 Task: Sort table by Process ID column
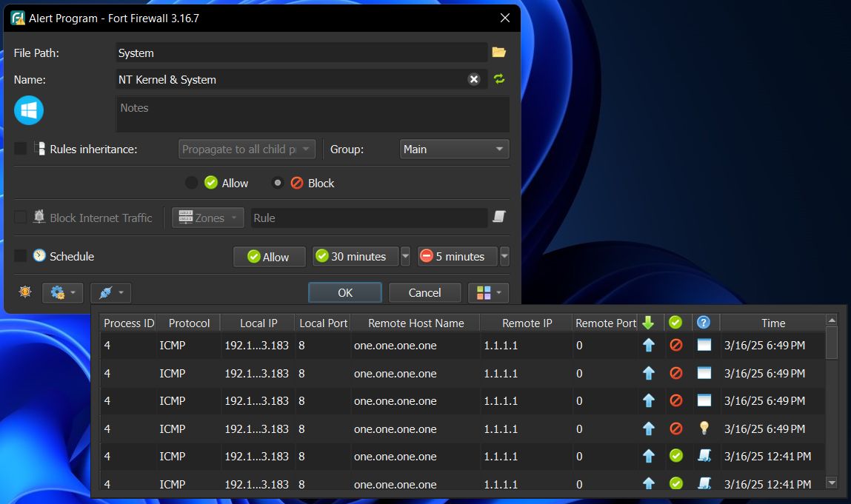[x=129, y=323]
